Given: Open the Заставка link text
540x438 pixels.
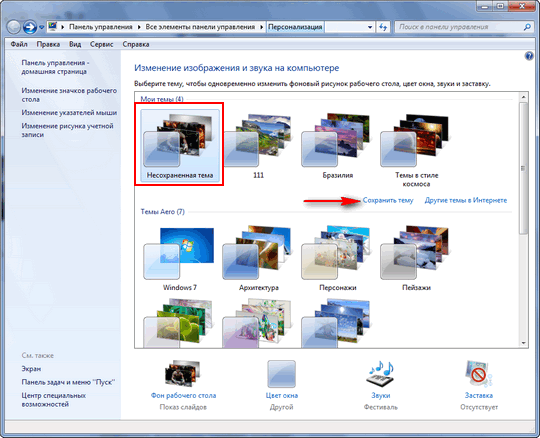Looking at the screenshot, I should tap(479, 396).
